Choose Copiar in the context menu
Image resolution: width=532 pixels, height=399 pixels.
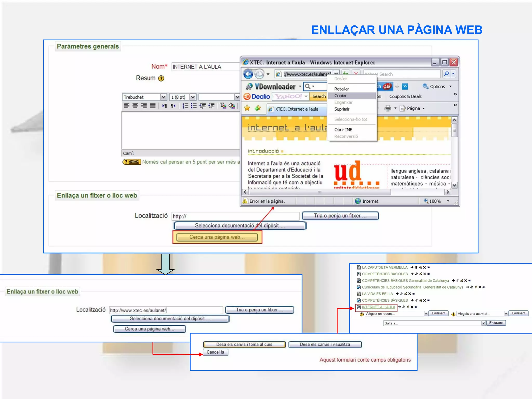pyautogui.click(x=352, y=96)
